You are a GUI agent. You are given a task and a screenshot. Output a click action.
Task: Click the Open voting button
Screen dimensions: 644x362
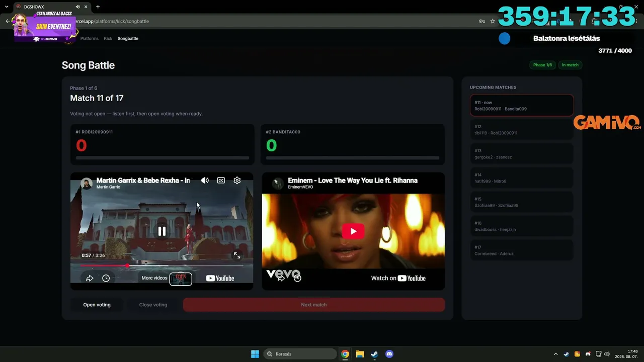click(97, 305)
